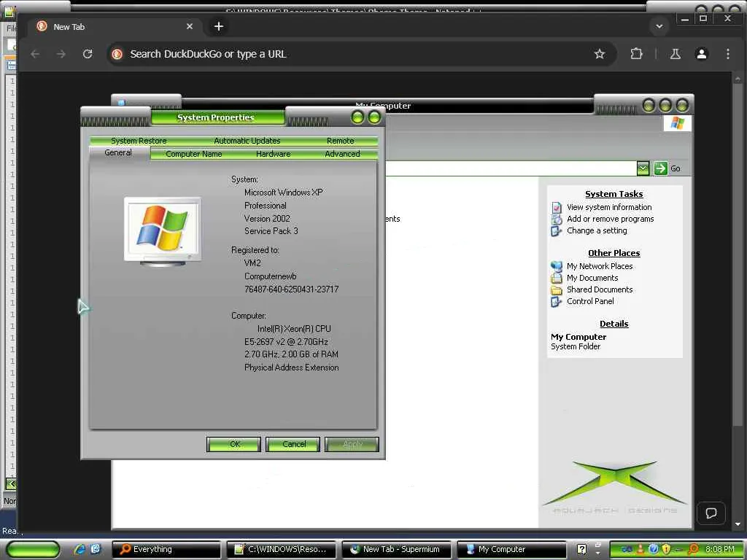Viewport: 747px width, 560px height.
Task: Click the My Documents folder icon
Action: click(557, 278)
